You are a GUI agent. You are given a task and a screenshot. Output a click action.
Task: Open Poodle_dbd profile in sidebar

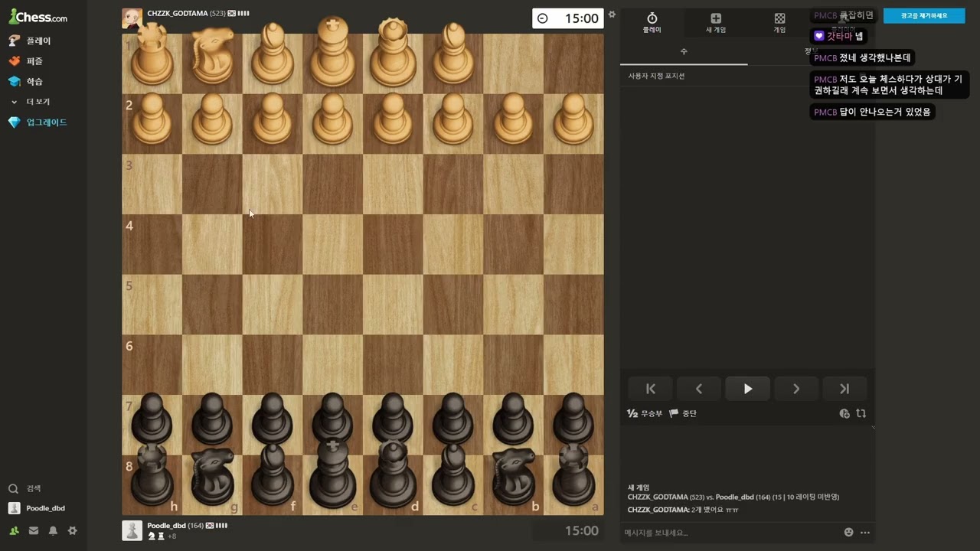pyautogui.click(x=37, y=508)
